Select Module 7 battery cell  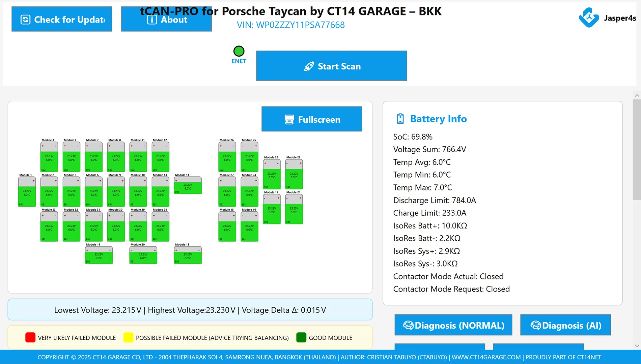tap(94, 157)
